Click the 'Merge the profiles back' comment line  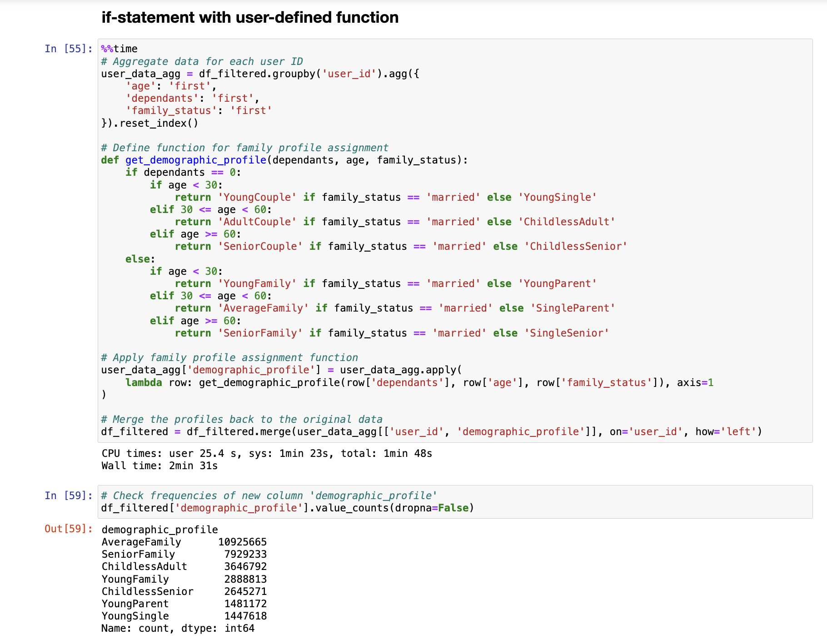tap(242, 419)
